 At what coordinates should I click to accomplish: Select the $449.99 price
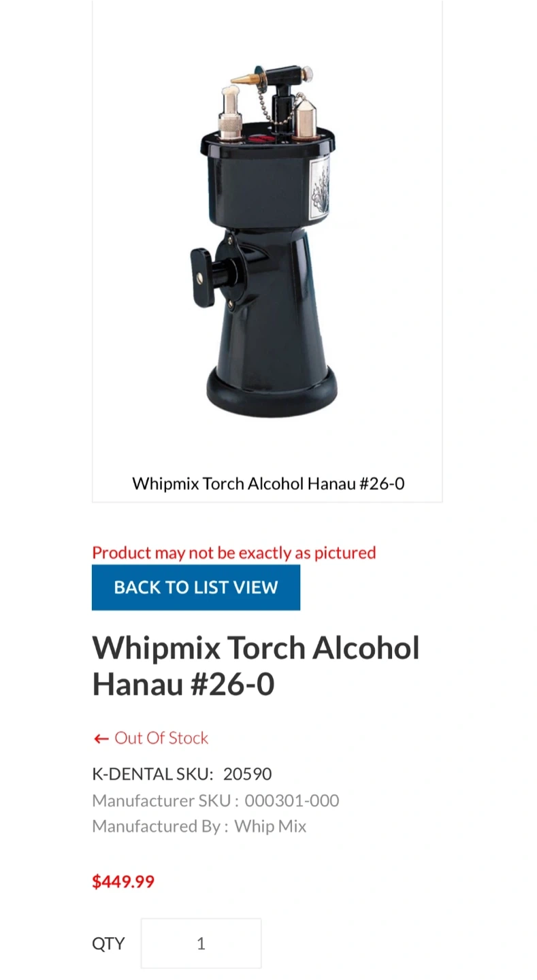pos(123,881)
